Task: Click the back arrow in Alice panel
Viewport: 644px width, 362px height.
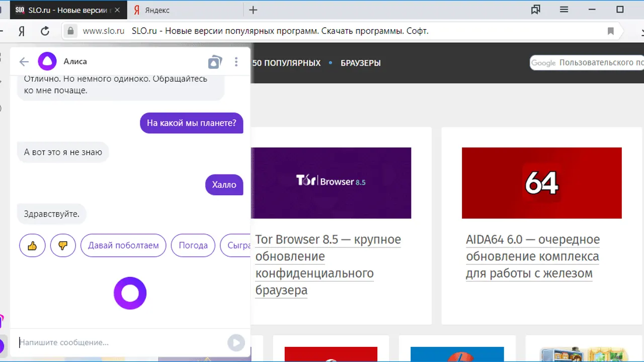Action: pyautogui.click(x=24, y=62)
